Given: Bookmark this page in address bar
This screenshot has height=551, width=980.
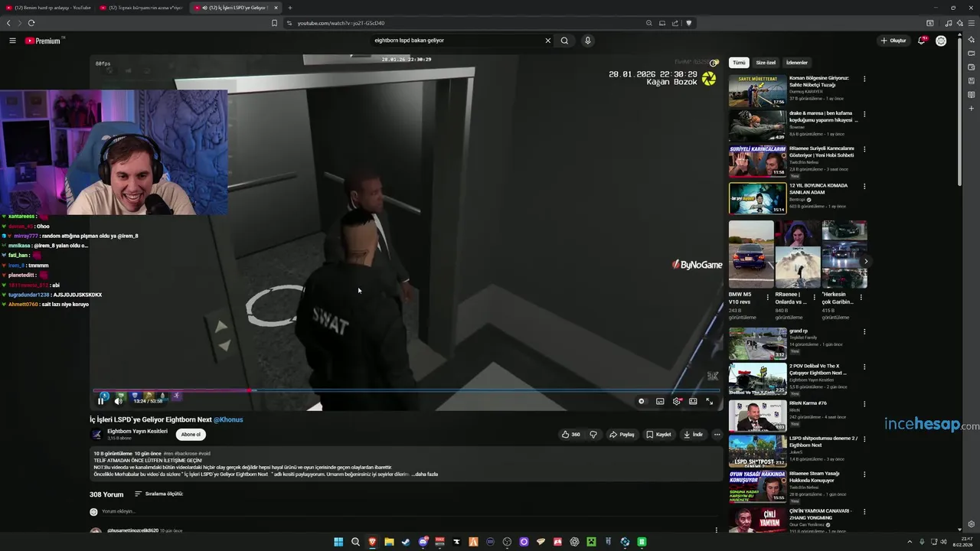Looking at the screenshot, I should 274,23.
